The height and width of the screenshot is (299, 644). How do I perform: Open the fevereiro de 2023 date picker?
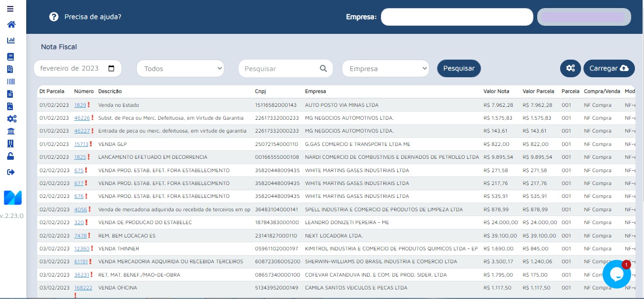(x=112, y=68)
